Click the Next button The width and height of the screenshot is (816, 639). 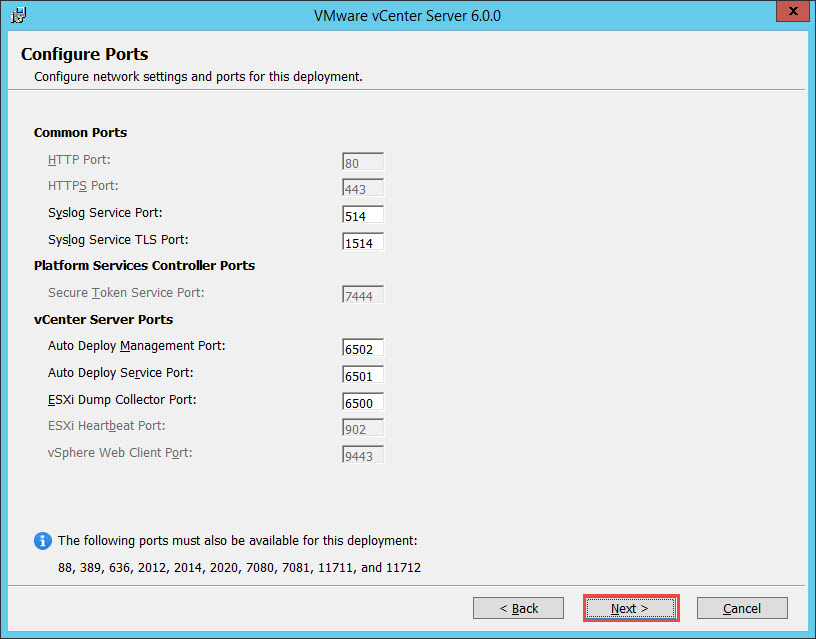(630, 608)
